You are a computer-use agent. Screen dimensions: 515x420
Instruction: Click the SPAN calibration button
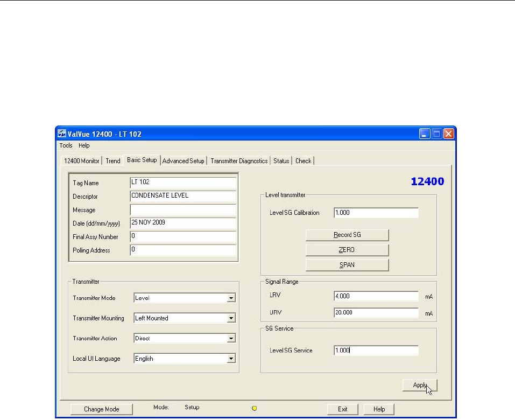(347, 265)
